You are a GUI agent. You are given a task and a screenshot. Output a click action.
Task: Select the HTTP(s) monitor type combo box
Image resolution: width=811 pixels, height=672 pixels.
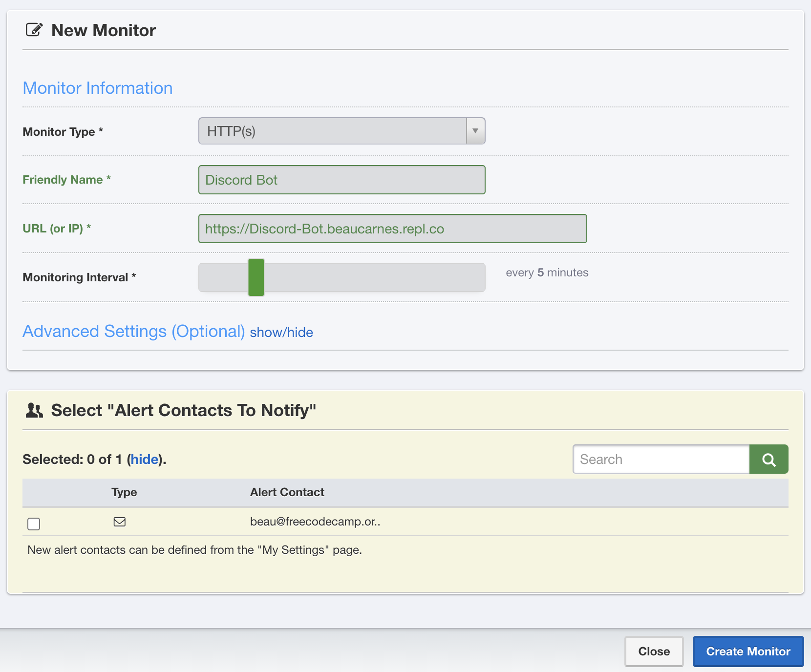pyautogui.click(x=332, y=131)
